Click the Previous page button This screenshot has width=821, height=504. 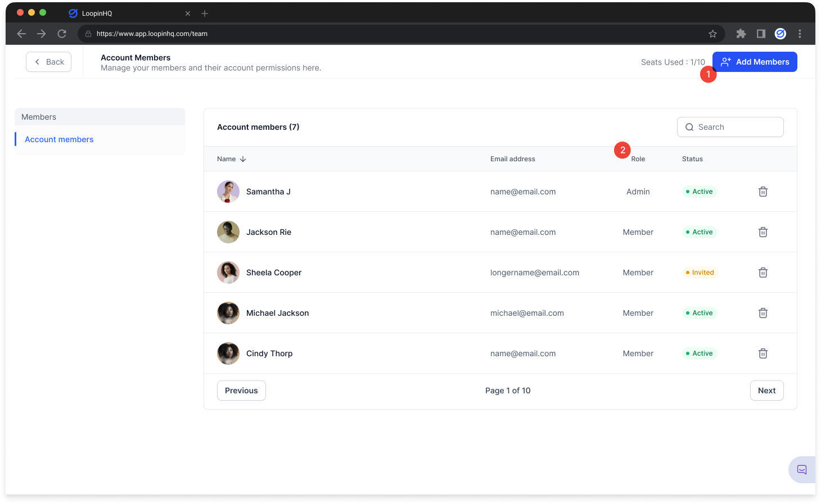click(x=241, y=391)
